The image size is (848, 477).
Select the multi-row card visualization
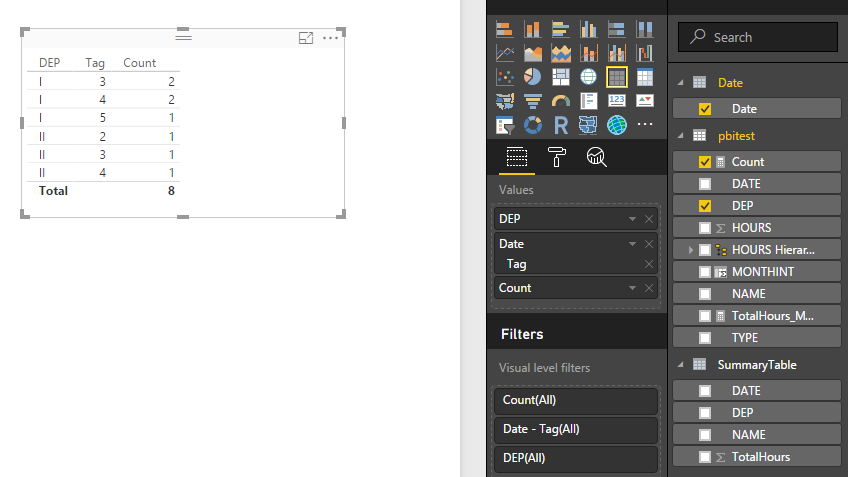click(588, 101)
